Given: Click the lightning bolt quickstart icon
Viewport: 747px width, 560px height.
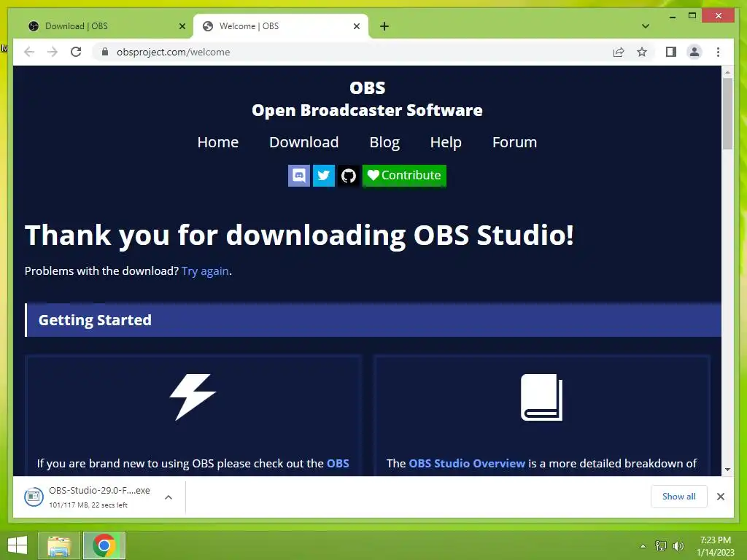Looking at the screenshot, I should (x=193, y=397).
